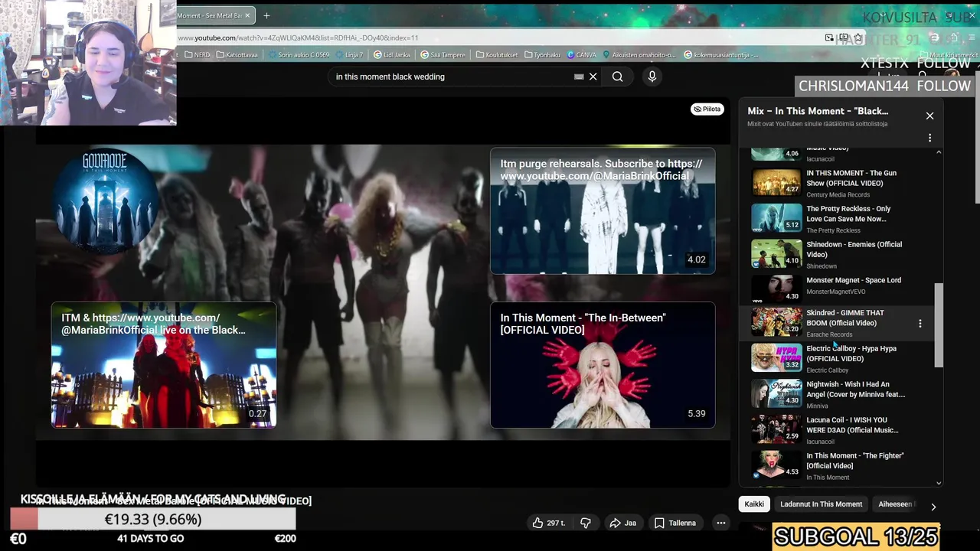Select the Aiheeseen filter chip
The image size is (980, 551).
[x=896, y=504]
